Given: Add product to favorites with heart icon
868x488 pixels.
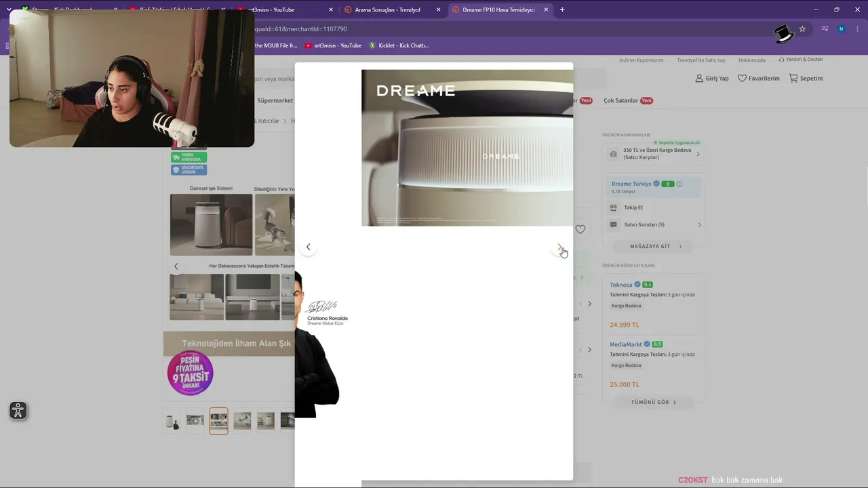Looking at the screenshot, I should point(580,229).
